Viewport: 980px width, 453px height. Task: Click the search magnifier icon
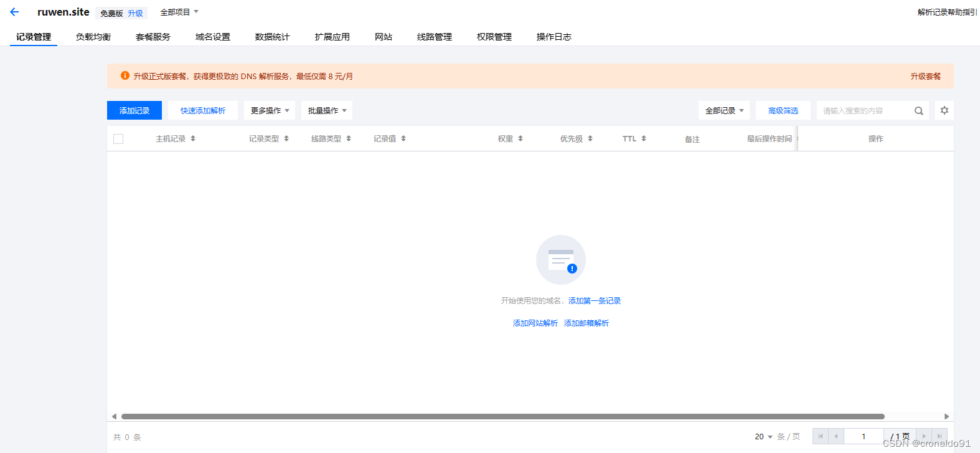(918, 111)
